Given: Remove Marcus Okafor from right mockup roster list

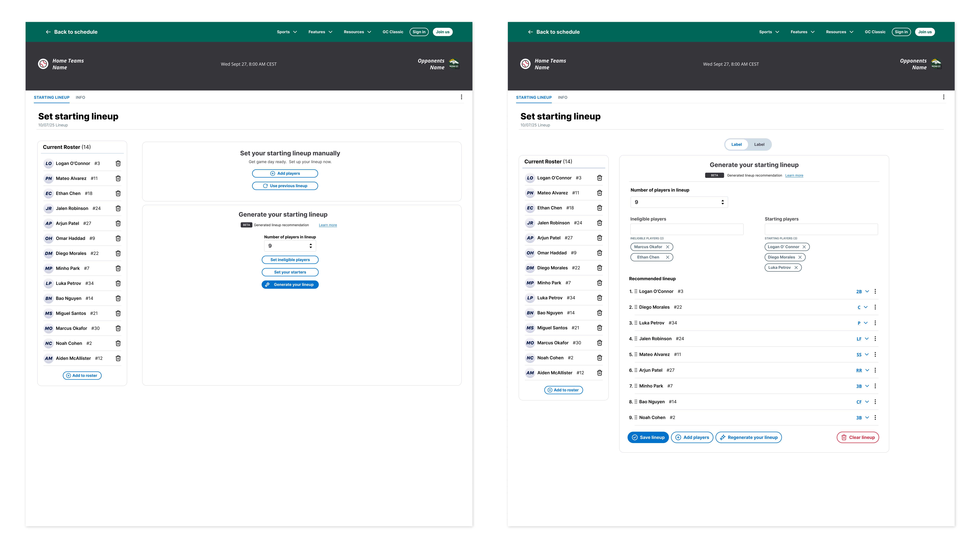Looking at the screenshot, I should (x=600, y=343).
